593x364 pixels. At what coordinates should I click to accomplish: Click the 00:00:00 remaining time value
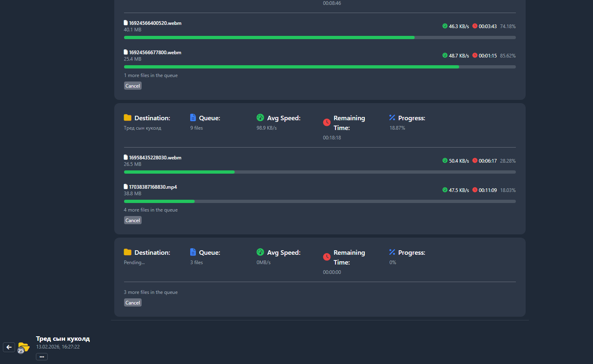332,272
